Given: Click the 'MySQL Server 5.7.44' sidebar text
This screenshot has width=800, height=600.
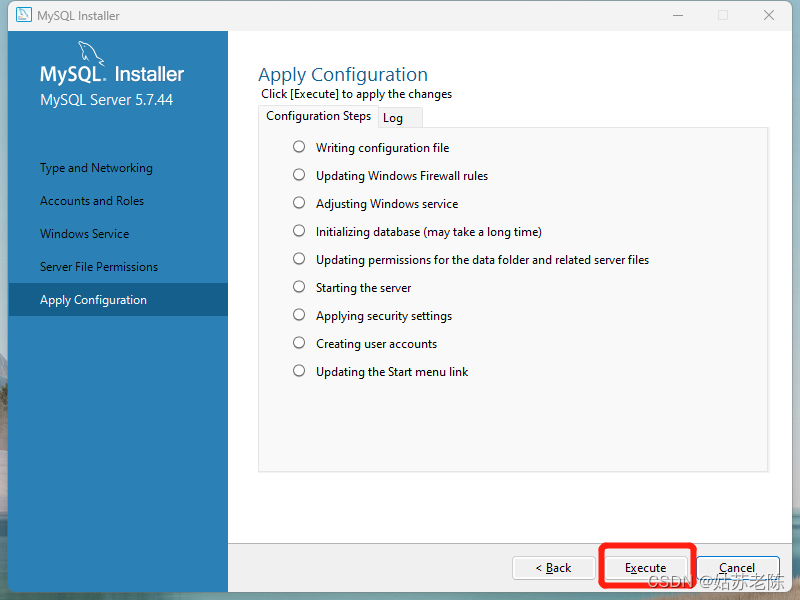Looking at the screenshot, I should (107, 99).
